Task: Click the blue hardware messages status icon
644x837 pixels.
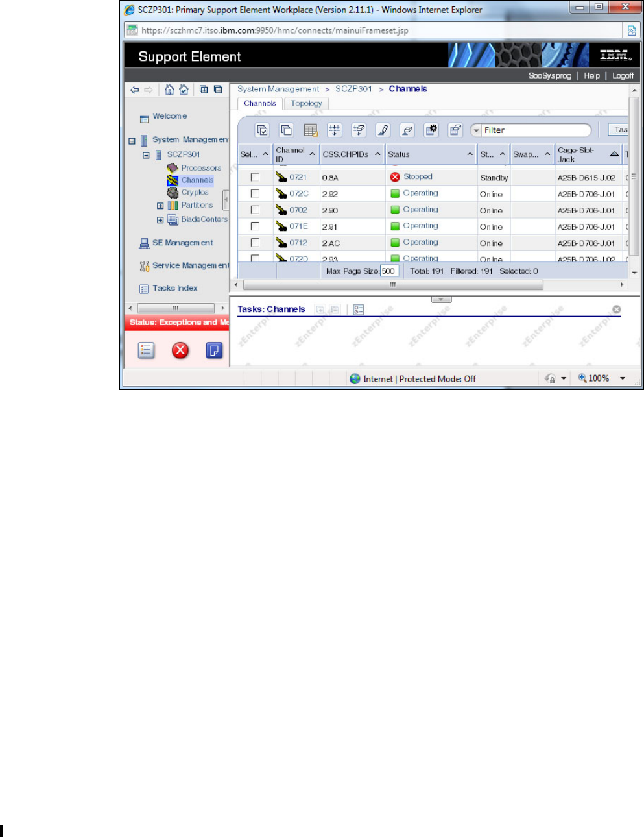Action: 214,350
